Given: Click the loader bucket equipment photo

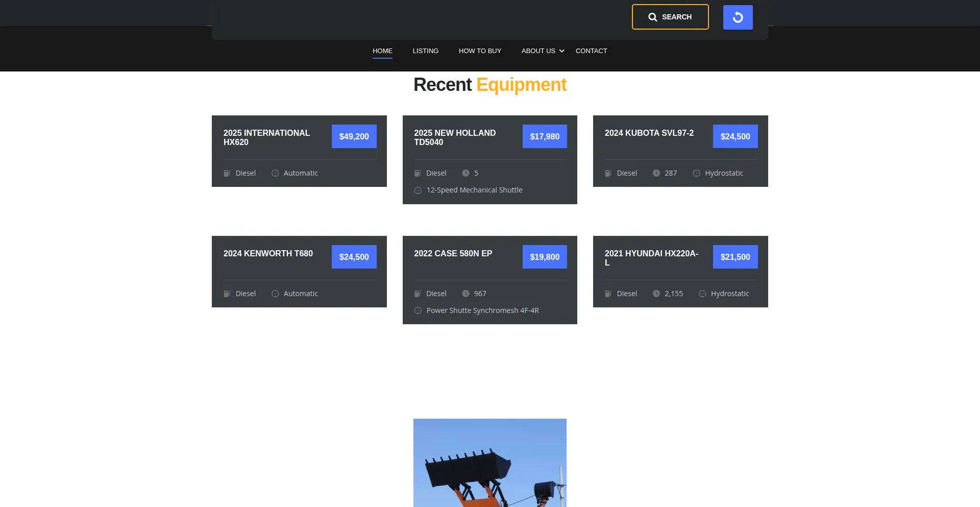Looking at the screenshot, I should (489, 463).
